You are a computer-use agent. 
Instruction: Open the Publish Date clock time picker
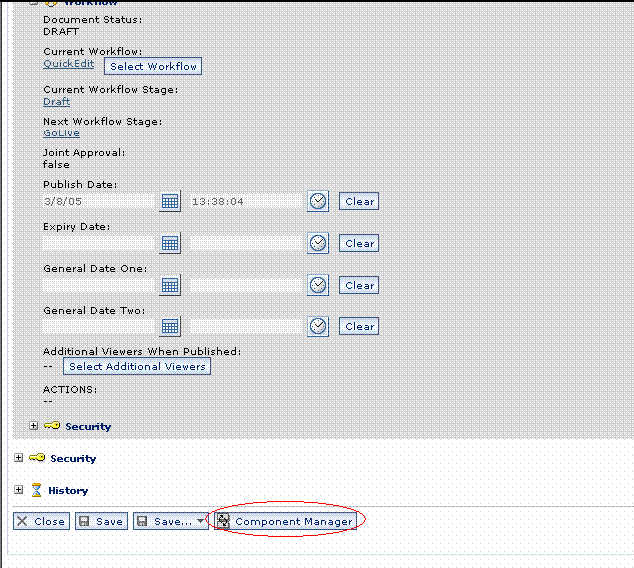click(318, 201)
